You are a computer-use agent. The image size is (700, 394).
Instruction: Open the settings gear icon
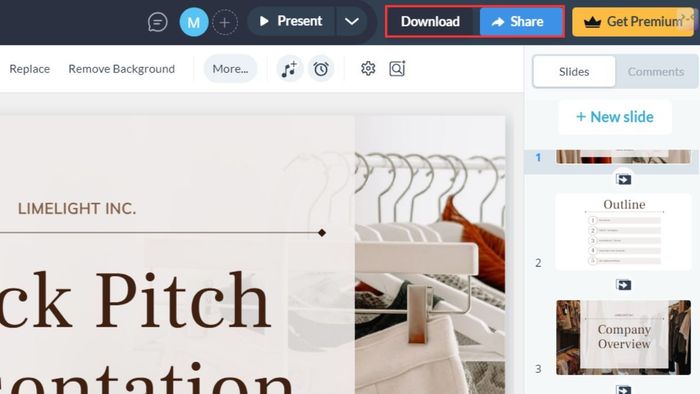pos(368,69)
